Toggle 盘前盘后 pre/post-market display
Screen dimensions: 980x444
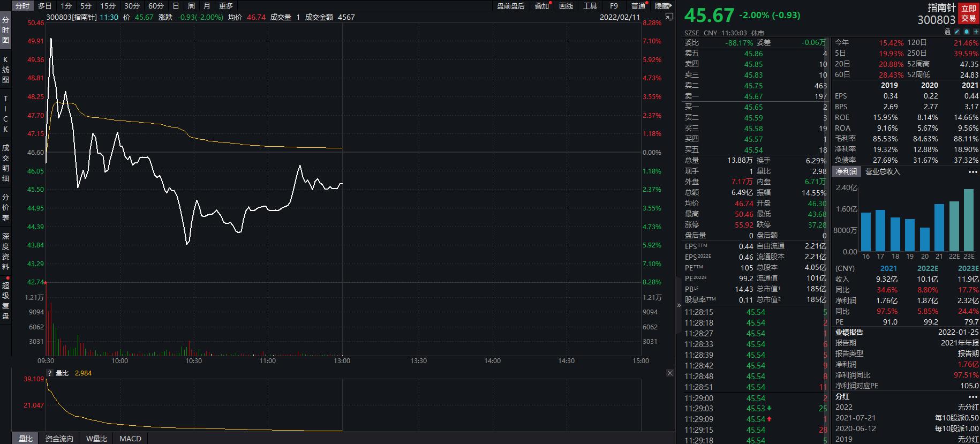tap(510, 6)
